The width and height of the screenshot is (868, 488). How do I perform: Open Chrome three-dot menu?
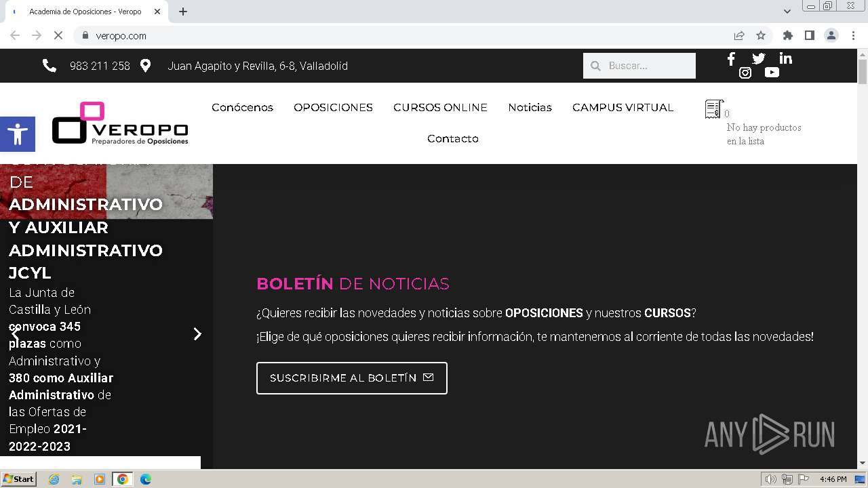pos(853,35)
